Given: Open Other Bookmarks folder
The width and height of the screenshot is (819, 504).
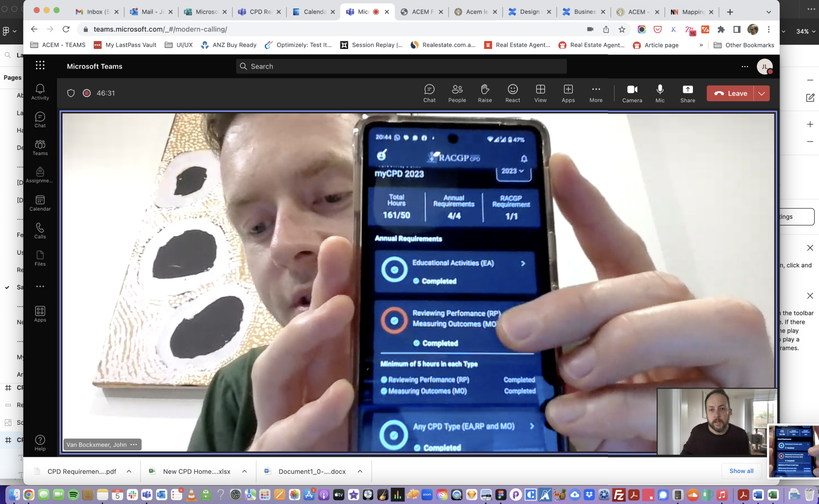Looking at the screenshot, I should pyautogui.click(x=744, y=45).
